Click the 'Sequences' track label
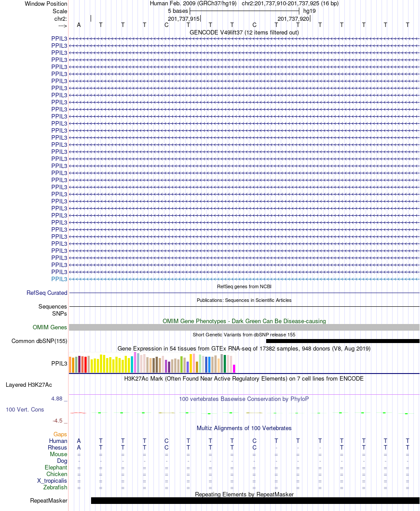The image size is (420, 511). click(x=53, y=307)
